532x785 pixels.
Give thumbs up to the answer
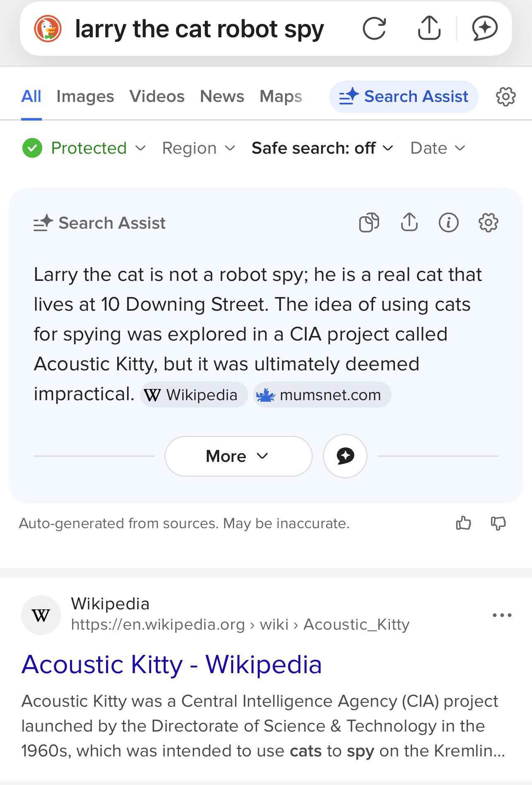(x=463, y=523)
